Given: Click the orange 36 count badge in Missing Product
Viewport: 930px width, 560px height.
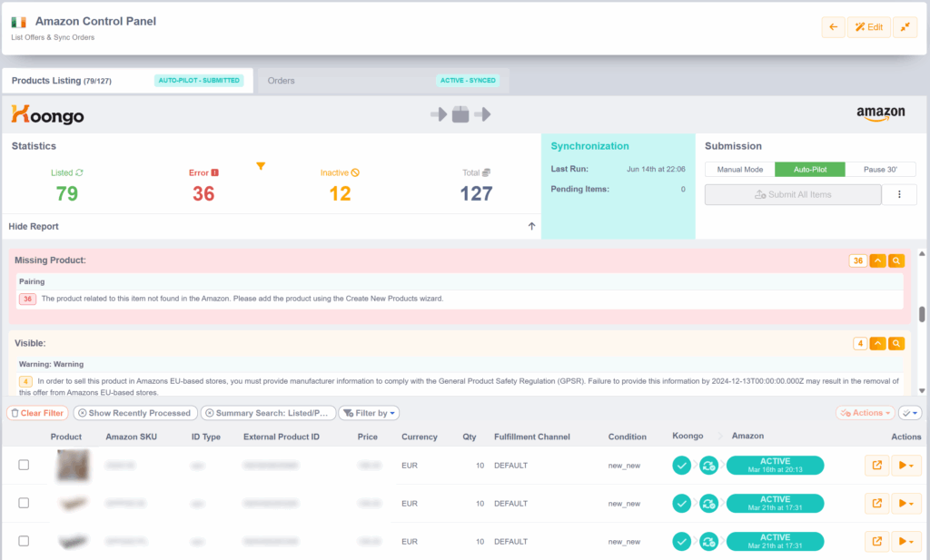Looking at the screenshot, I should point(857,260).
